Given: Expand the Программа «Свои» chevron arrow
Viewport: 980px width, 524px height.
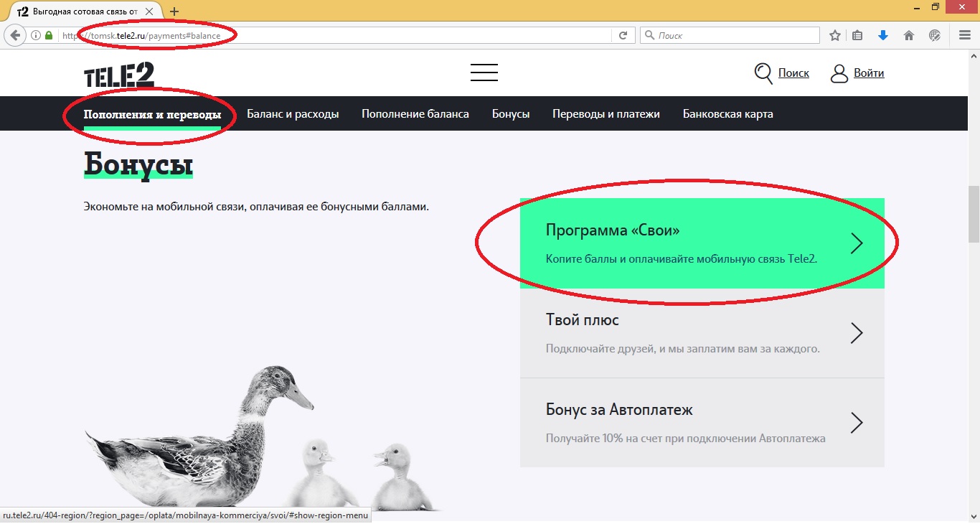Looking at the screenshot, I should [x=856, y=243].
